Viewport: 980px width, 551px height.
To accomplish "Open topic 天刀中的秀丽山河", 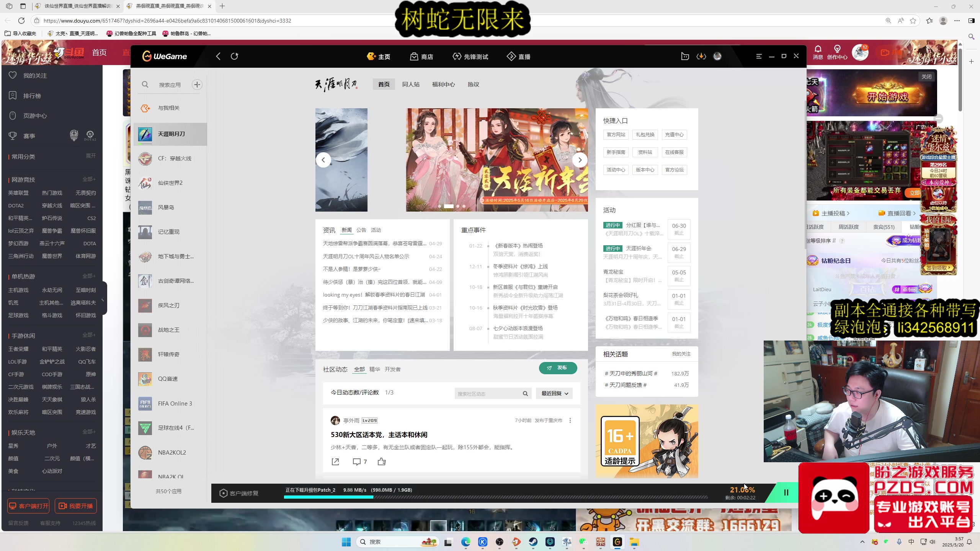I will point(631,373).
